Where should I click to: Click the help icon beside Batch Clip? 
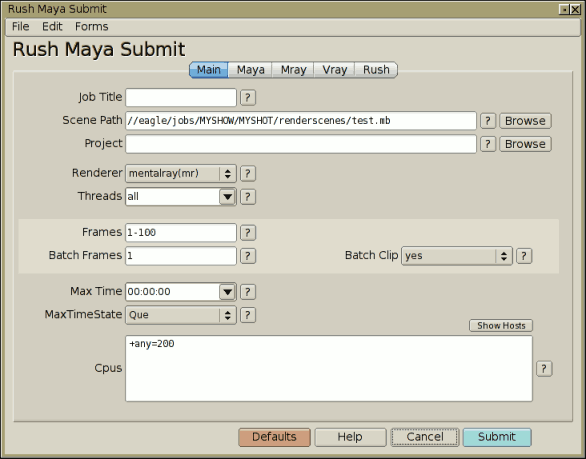point(524,256)
